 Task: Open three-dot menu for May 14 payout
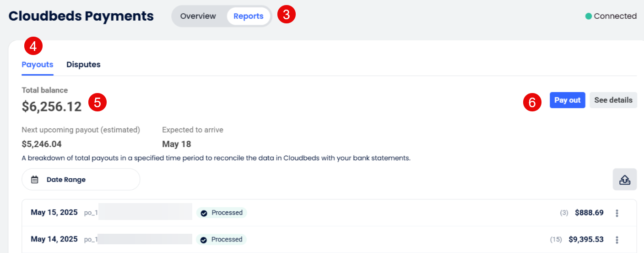click(617, 240)
